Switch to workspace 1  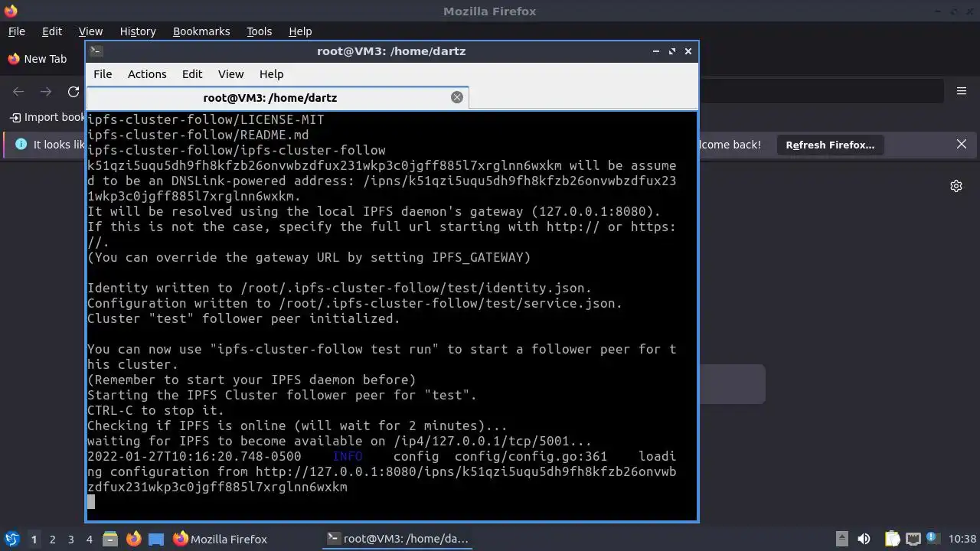(34, 539)
